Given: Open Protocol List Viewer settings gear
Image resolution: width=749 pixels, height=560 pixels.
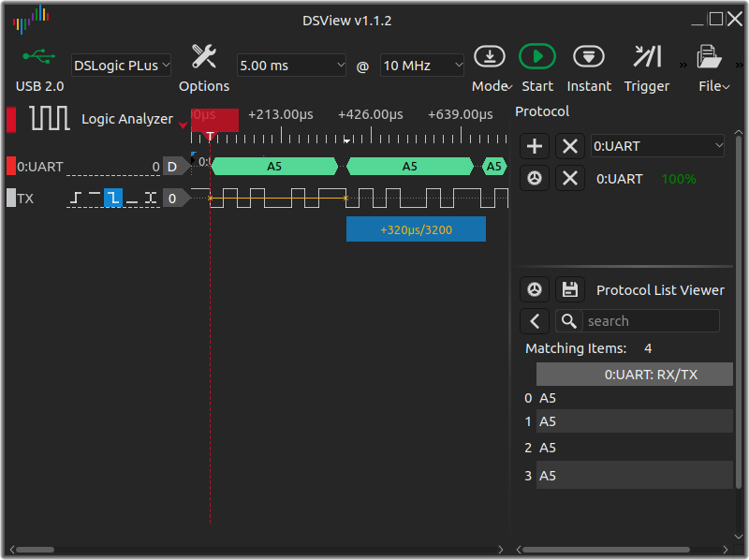Looking at the screenshot, I should [535, 289].
